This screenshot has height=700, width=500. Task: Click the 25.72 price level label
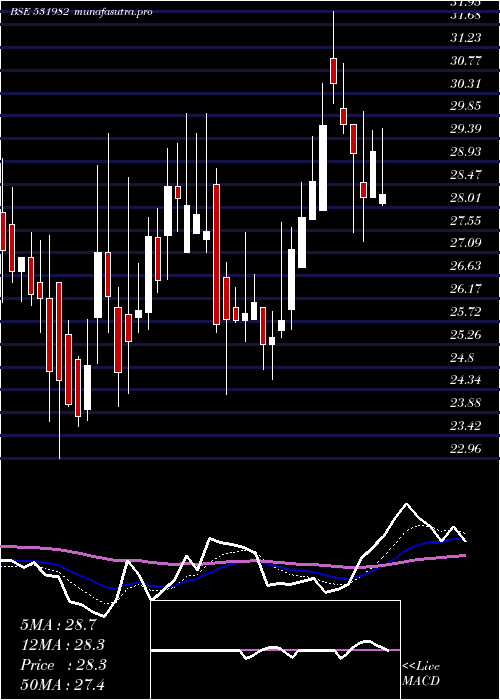(466, 312)
